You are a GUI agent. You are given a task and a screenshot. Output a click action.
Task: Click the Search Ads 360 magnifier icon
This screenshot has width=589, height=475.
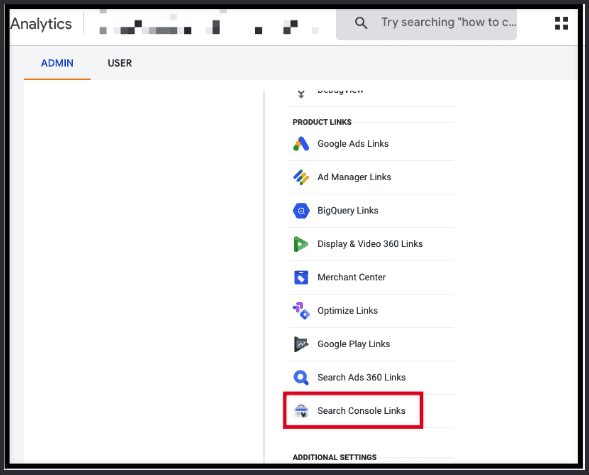tap(301, 377)
